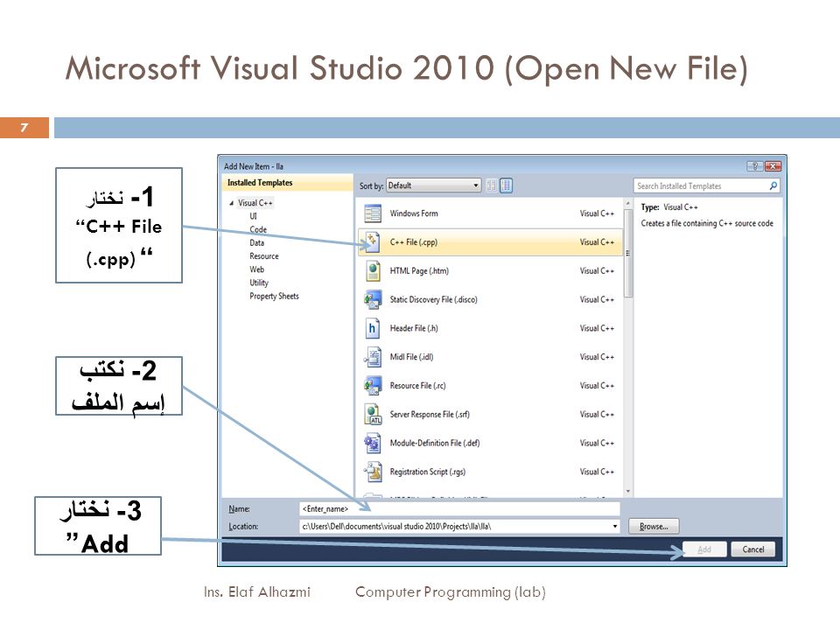Select the Registration Script (.rgs) icon
The image size is (840, 630).
pyautogui.click(x=373, y=472)
